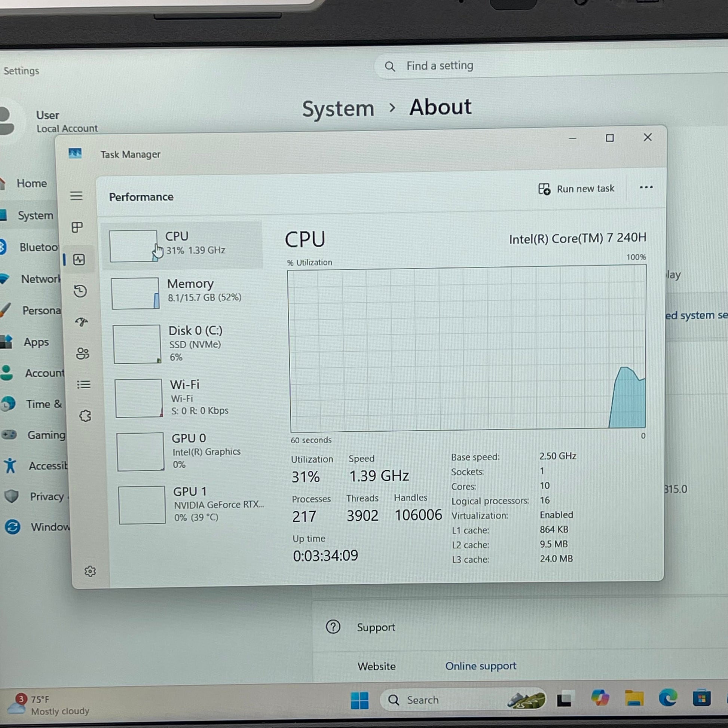Viewport: 728px width, 728px height.
Task: Click the Memory mini graph thumbnail
Action: point(135,293)
